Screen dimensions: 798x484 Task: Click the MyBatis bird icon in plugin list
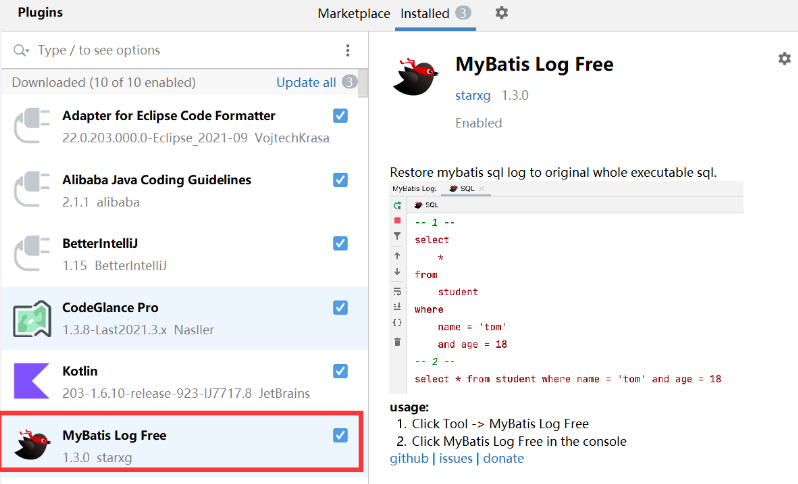coord(32,444)
